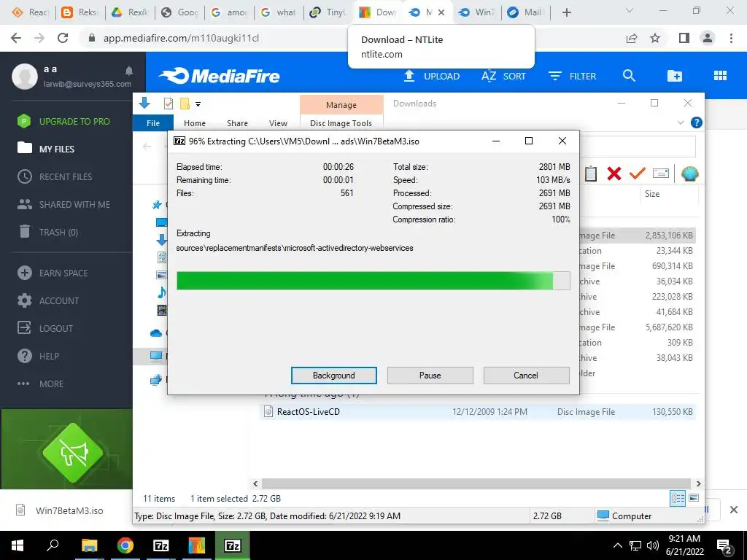Click the green extraction progress bar
The height and width of the screenshot is (560, 747).
373,281
